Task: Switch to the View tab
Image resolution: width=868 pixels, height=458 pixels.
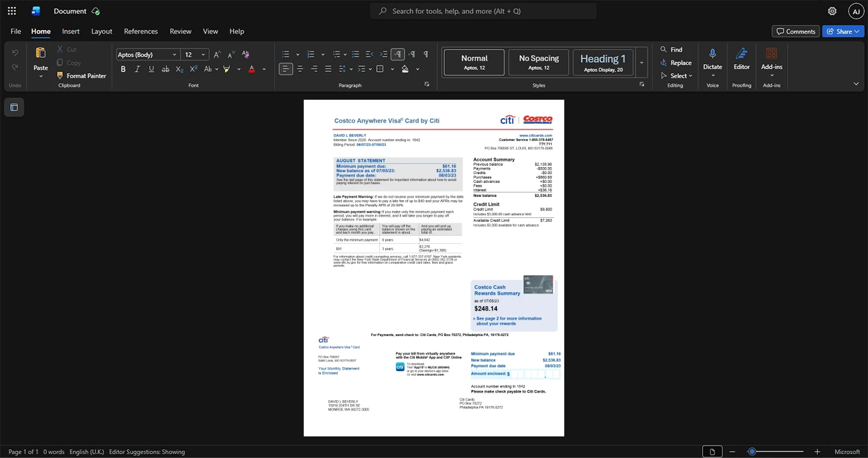Action: point(210,31)
